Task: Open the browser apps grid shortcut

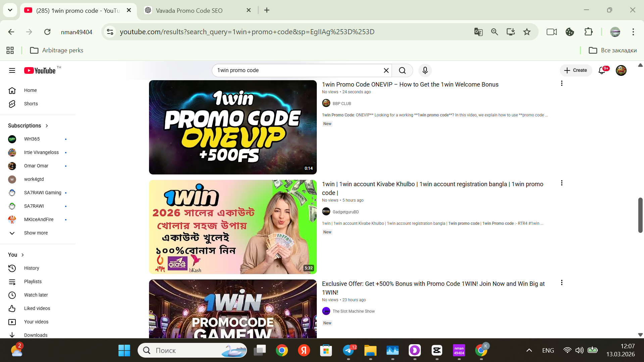Action: [x=10, y=50]
